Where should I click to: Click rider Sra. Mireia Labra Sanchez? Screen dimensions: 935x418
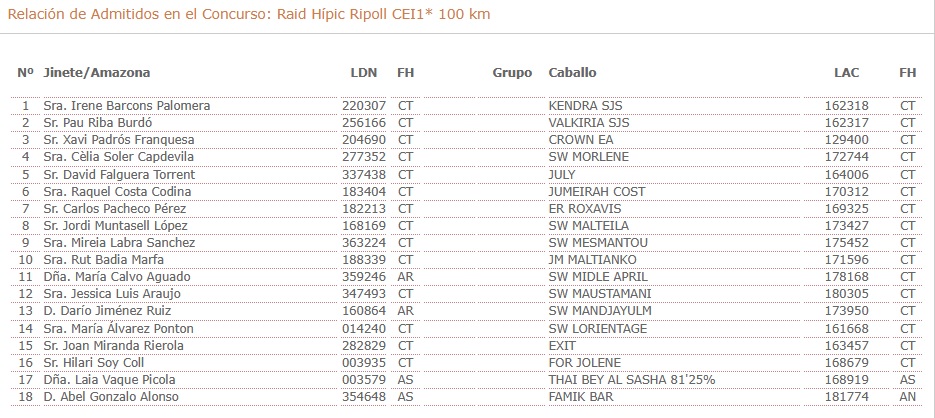119,243
